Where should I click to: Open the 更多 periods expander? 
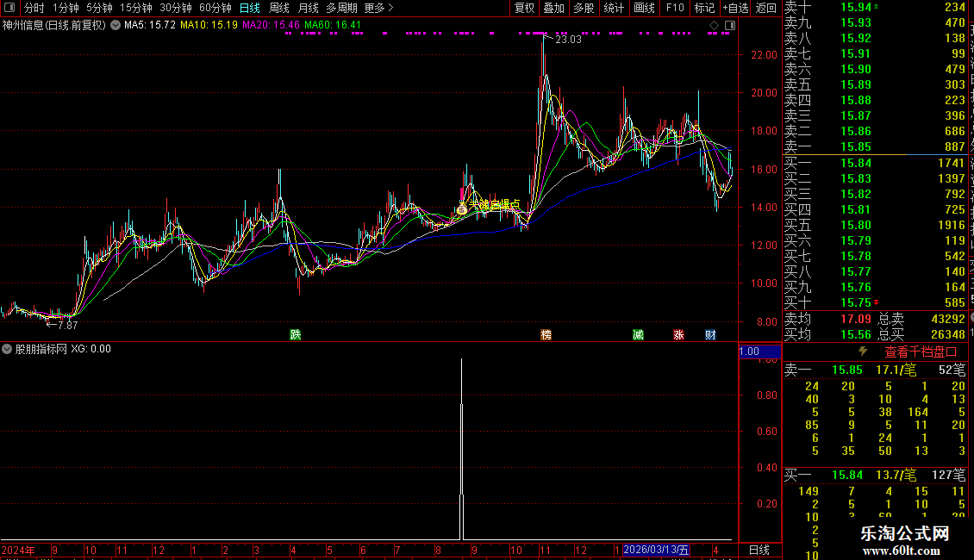(378, 8)
